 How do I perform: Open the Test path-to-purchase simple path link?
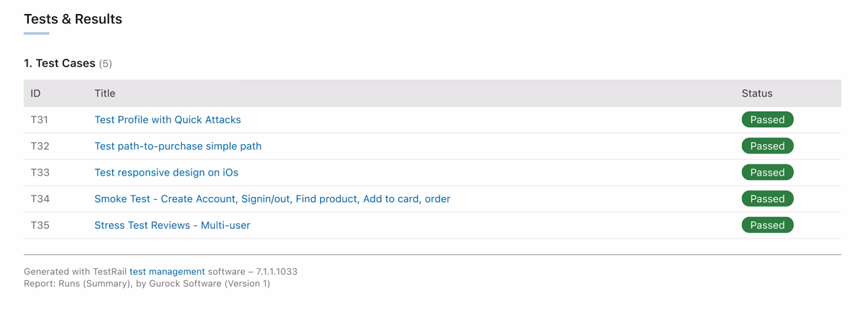(x=177, y=146)
